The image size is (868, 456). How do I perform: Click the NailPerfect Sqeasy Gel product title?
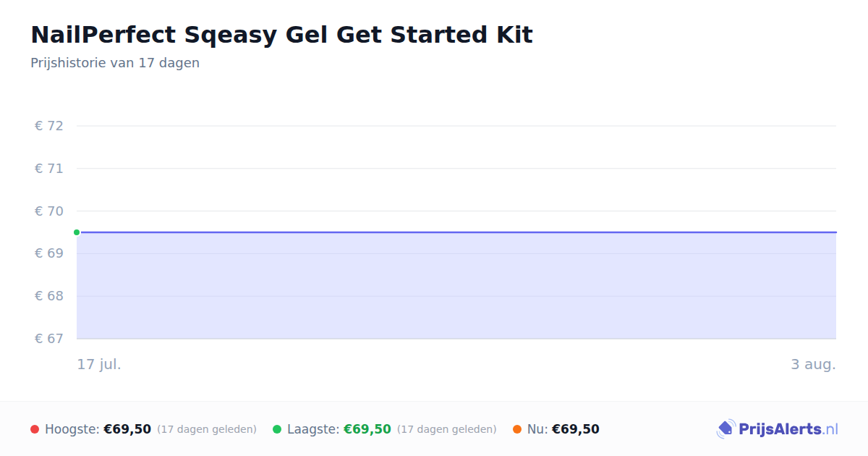click(281, 35)
